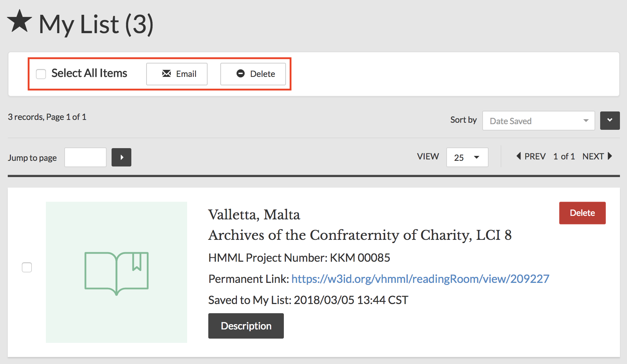Screen dimensions: 627x364
Task: Open the VIEW 25 per-page dropdown
Action: (467, 157)
